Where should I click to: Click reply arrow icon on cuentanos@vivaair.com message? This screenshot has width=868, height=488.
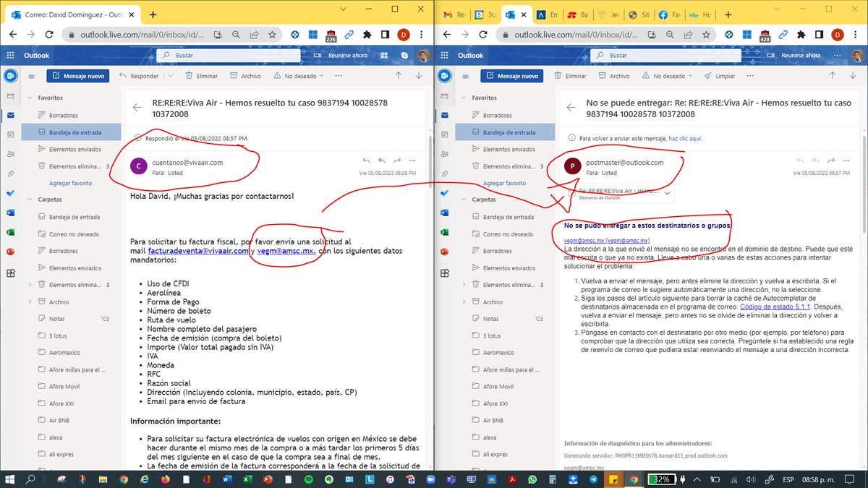tap(367, 160)
